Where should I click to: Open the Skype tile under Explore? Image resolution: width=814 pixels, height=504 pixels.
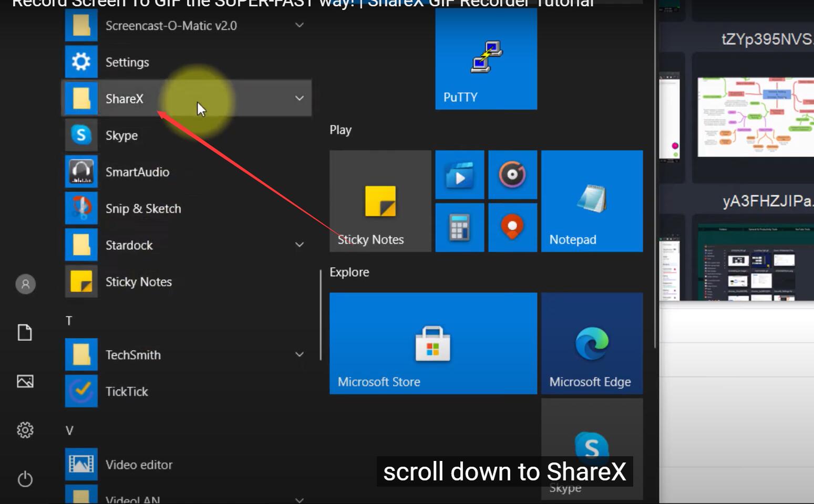click(x=592, y=449)
